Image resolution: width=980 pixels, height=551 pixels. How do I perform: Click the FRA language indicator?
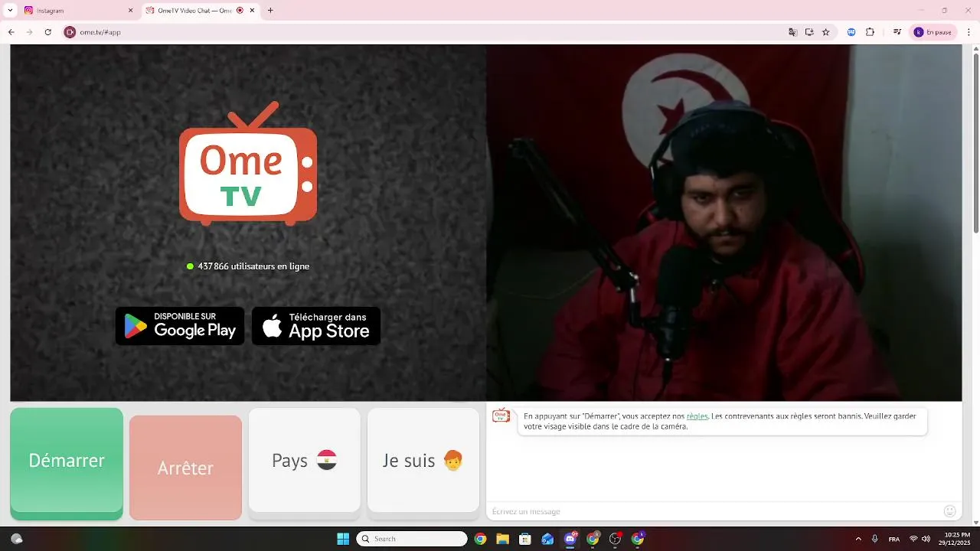click(893, 540)
